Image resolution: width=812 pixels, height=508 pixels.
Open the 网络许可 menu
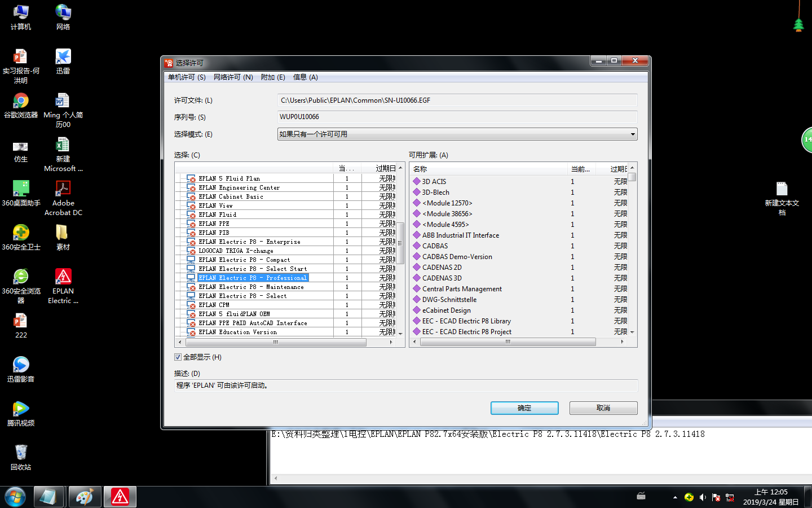(233, 77)
